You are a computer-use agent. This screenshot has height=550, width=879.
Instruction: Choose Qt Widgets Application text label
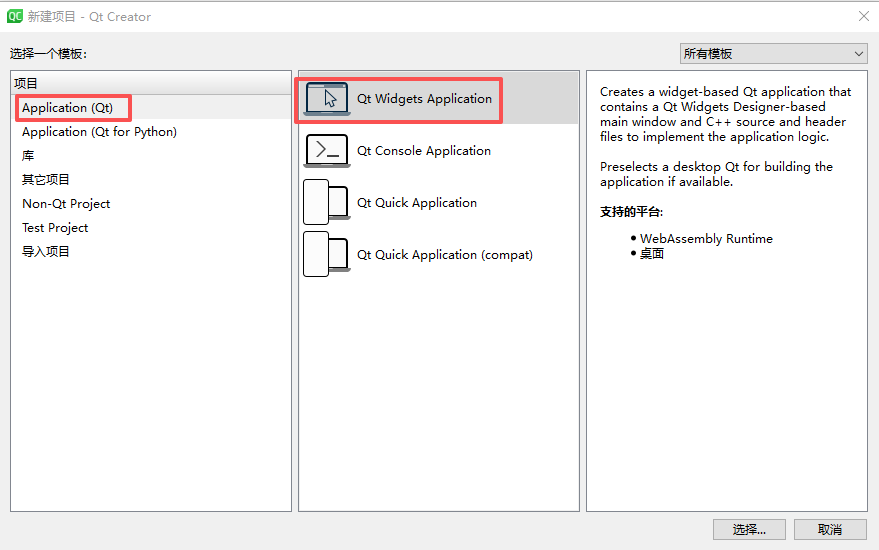(x=424, y=99)
